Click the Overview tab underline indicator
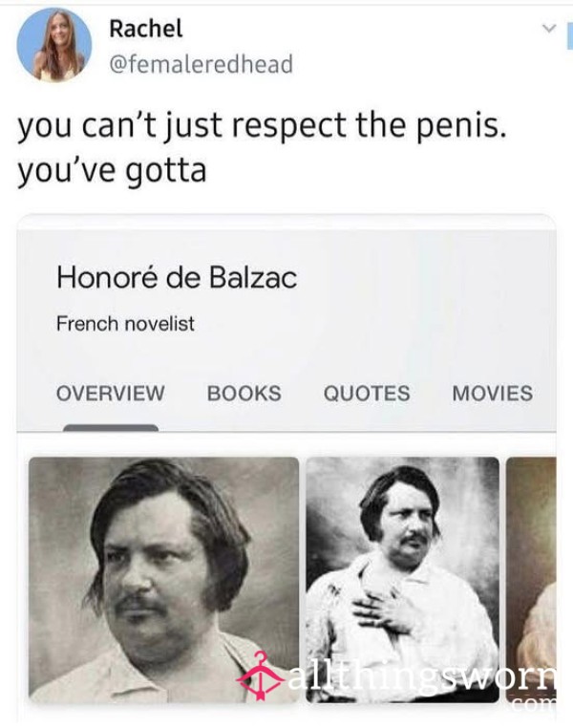This screenshot has height=728, width=573. (111, 428)
